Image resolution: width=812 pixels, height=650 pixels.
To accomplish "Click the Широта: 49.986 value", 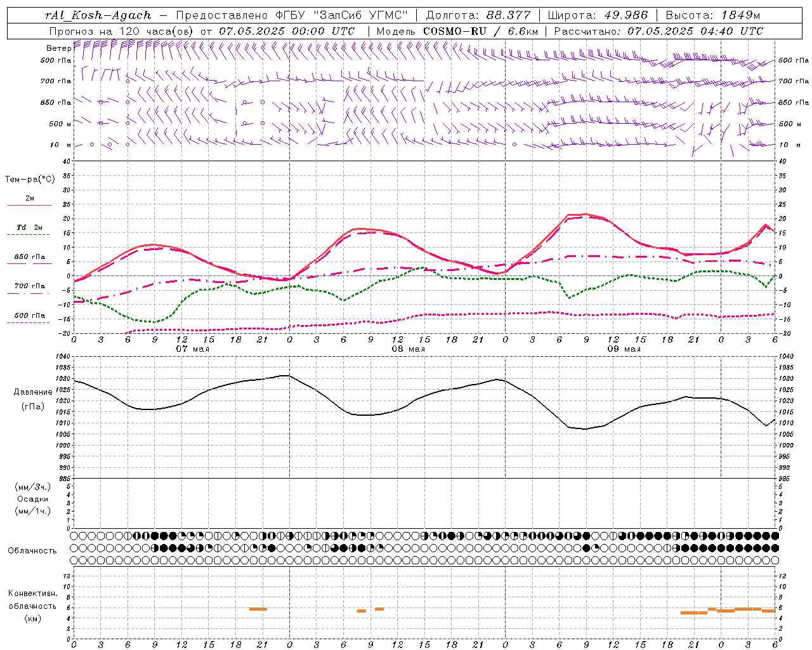I will click(x=598, y=15).
